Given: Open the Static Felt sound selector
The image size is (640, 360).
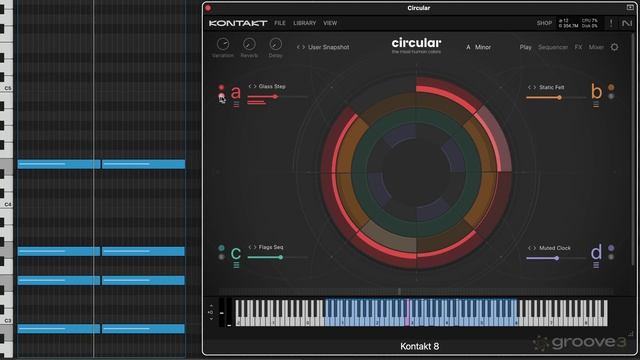Looking at the screenshot, I should click(551, 87).
